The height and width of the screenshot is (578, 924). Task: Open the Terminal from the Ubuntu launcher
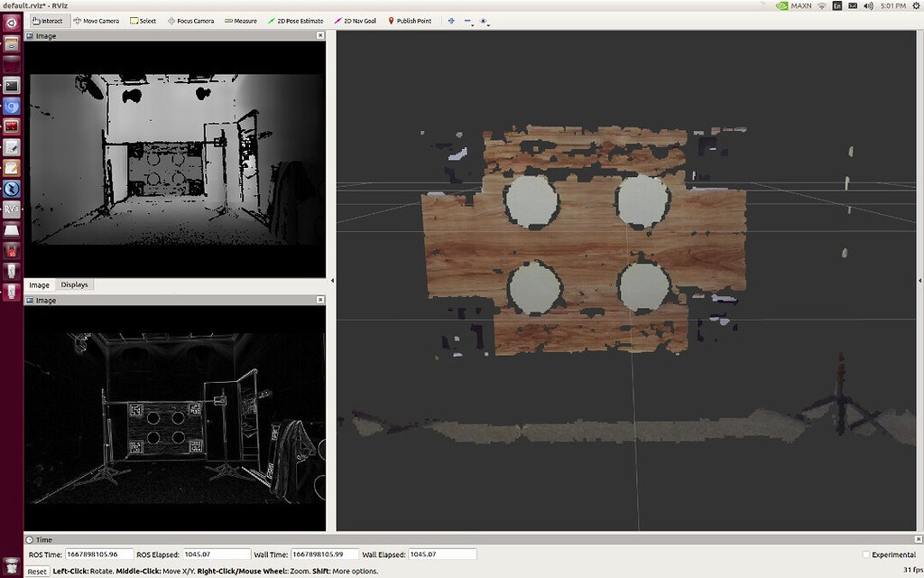point(12,84)
